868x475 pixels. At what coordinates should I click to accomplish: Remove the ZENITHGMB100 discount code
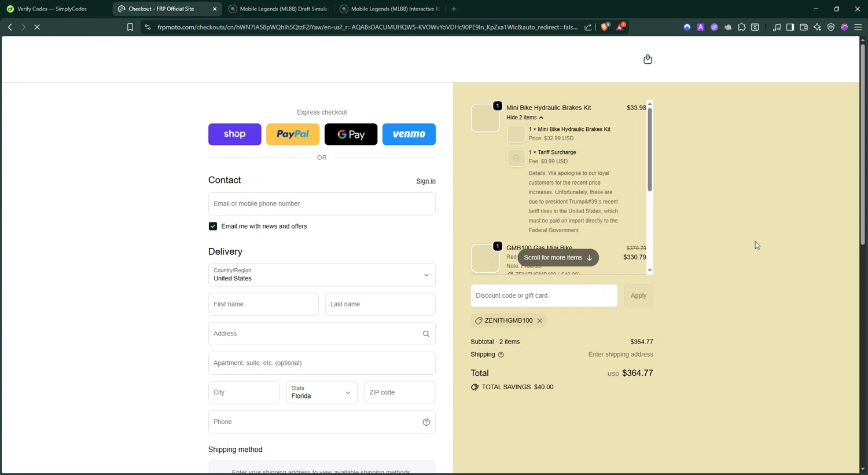point(540,321)
